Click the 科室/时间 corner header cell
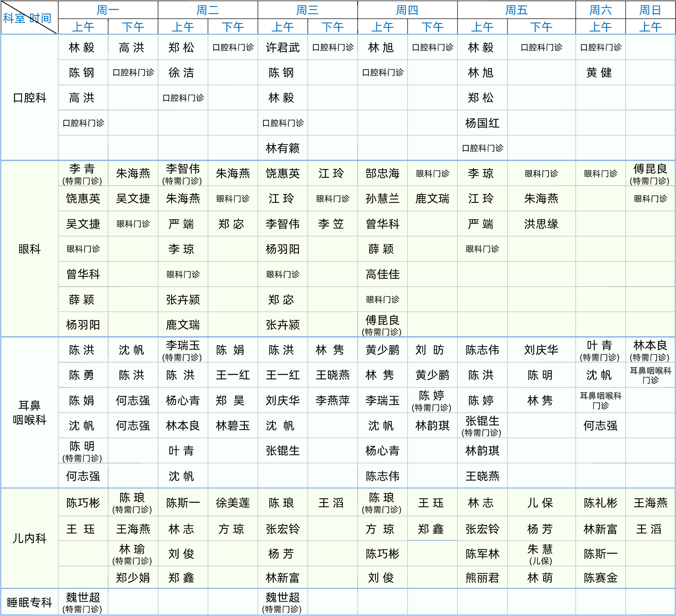Screen dimensions: 676x616 pos(29,18)
